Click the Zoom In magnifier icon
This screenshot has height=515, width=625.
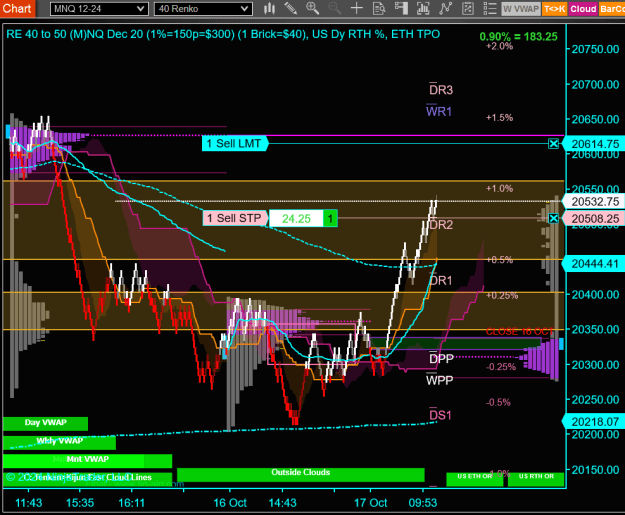coord(312,8)
